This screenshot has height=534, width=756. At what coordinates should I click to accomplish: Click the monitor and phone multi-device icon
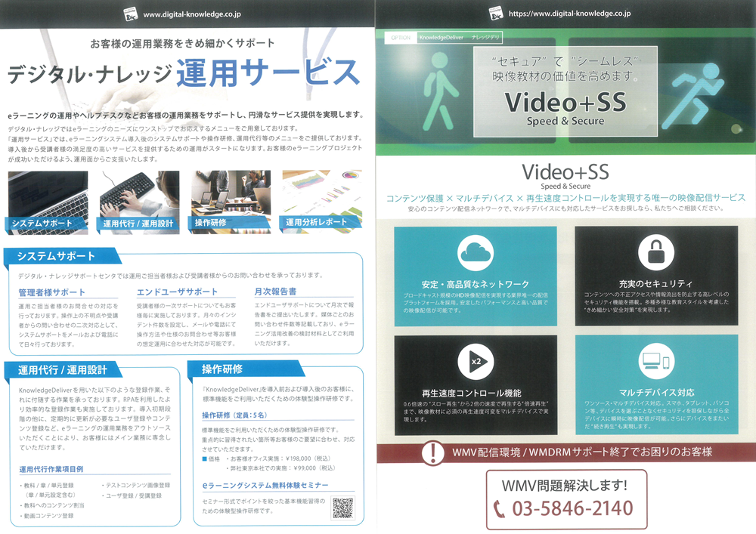click(x=656, y=361)
